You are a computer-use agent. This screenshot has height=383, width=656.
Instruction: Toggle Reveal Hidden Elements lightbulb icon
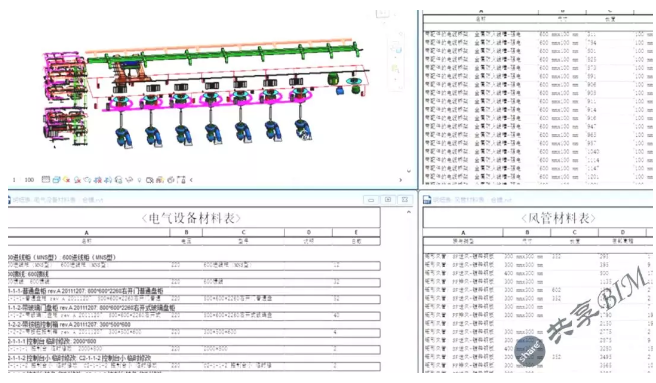pyautogui.click(x=139, y=180)
